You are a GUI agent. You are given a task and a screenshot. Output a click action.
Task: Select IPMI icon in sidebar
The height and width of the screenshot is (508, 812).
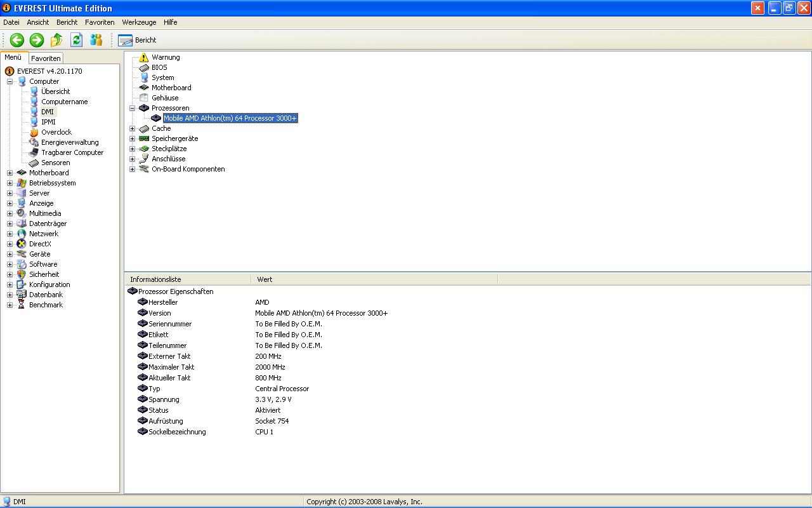point(34,122)
